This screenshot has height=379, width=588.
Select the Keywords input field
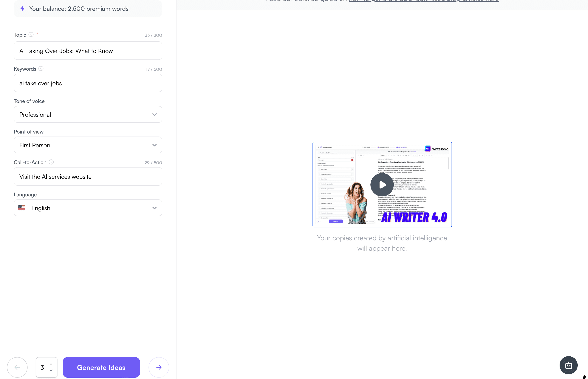pos(88,83)
